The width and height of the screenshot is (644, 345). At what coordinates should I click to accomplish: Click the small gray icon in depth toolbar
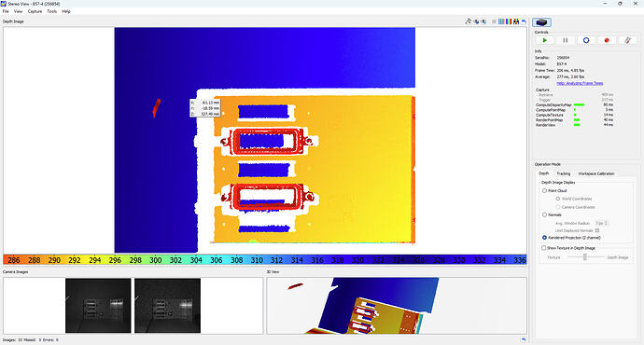click(494, 21)
